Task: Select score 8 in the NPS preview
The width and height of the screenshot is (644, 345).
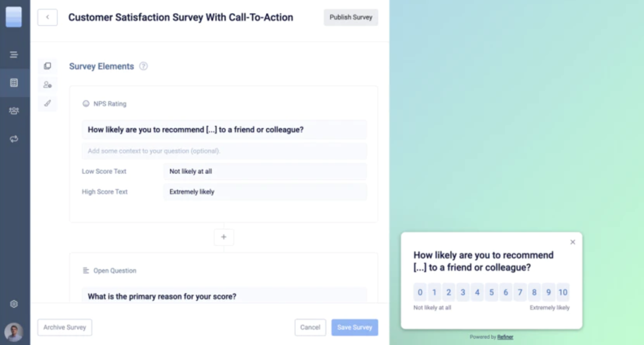Action: [534, 292]
